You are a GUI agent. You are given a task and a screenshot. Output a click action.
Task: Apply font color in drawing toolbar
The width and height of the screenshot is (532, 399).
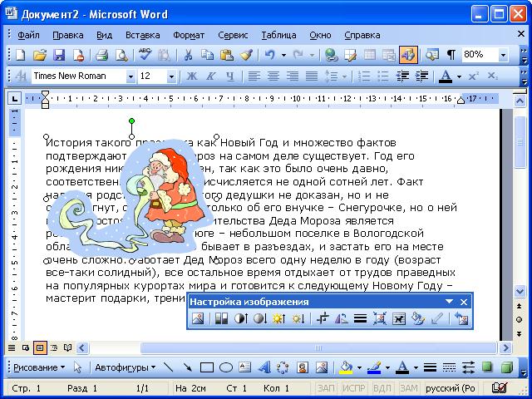[x=402, y=367]
